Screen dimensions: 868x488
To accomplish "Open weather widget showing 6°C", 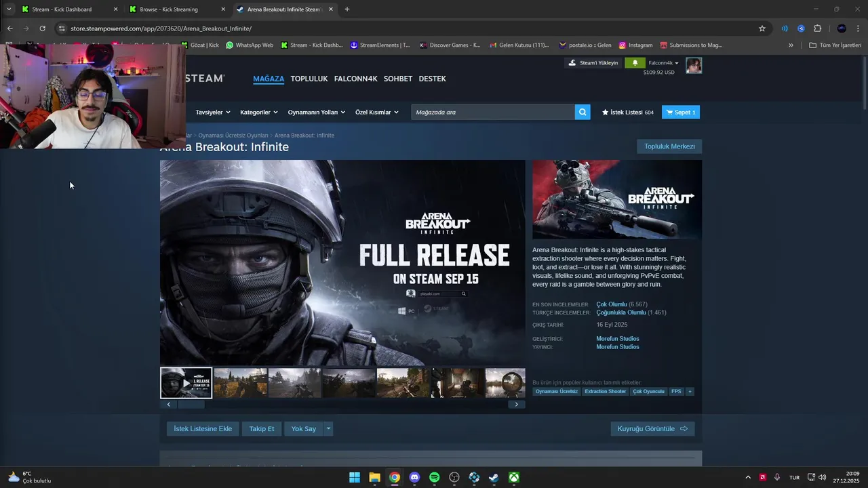I will click(29, 477).
